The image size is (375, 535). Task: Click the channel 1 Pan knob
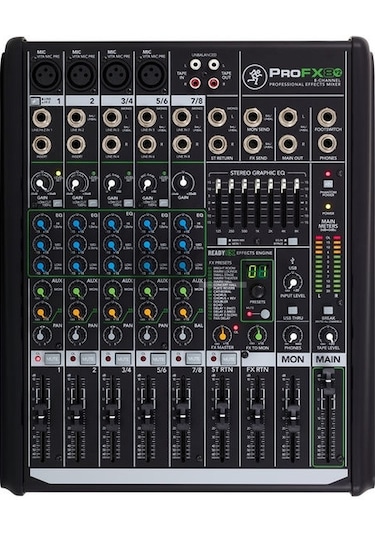[41, 336]
